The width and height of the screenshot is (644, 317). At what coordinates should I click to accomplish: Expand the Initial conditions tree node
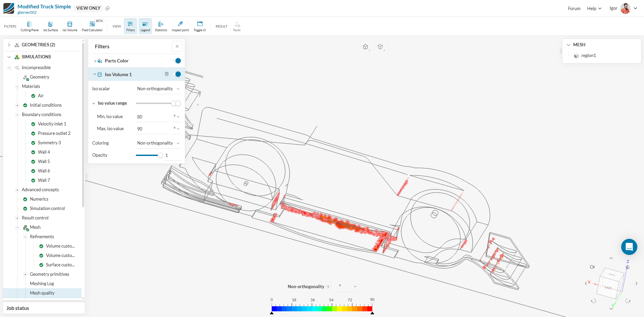click(x=17, y=105)
